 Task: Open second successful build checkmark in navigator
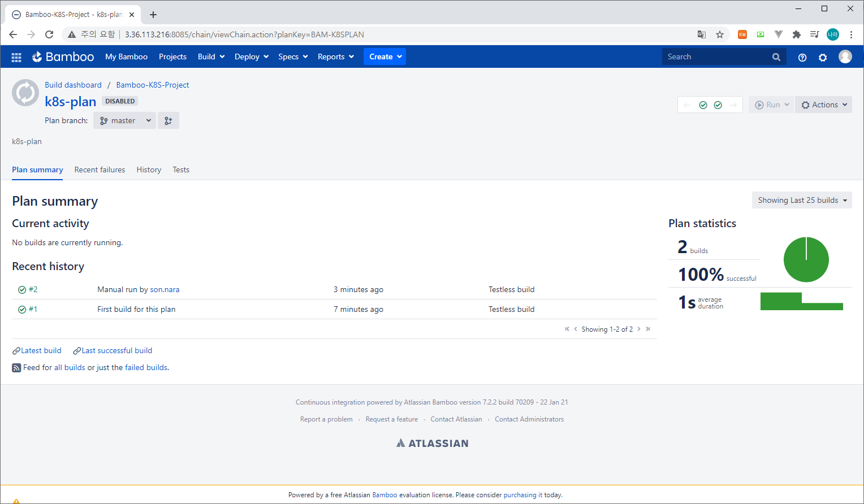(718, 105)
